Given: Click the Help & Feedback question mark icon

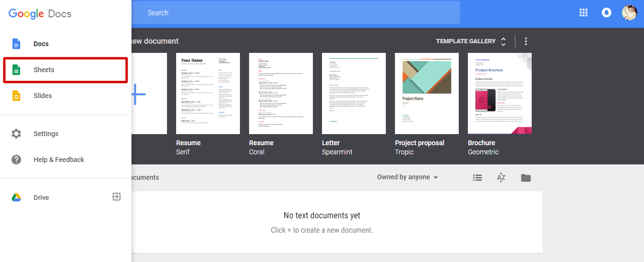Looking at the screenshot, I should [16, 160].
